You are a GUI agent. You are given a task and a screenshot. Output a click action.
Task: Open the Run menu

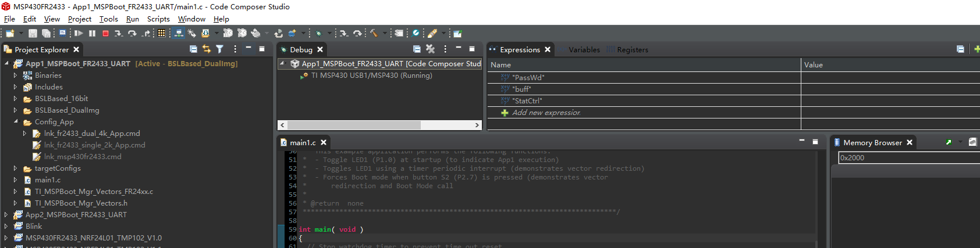pyautogui.click(x=133, y=19)
